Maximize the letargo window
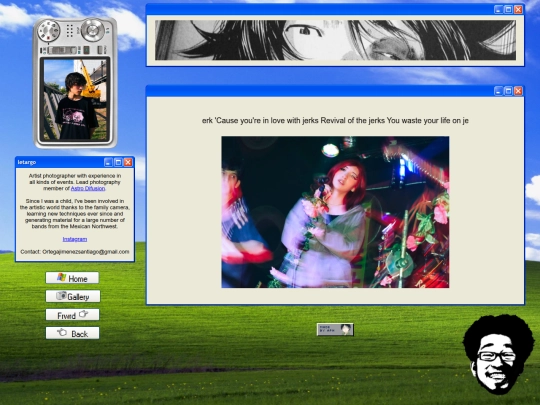Viewport: 540px width, 405px height. coord(118,162)
